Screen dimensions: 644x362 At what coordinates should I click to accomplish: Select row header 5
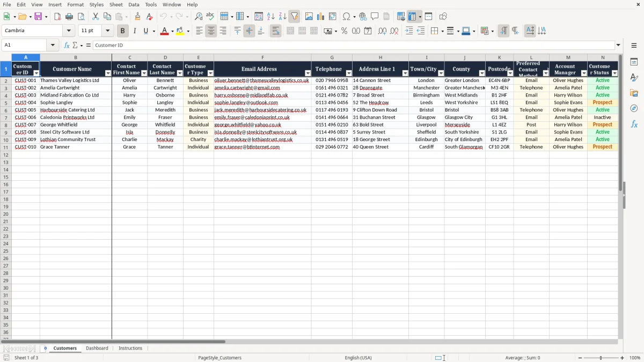pos(5,103)
